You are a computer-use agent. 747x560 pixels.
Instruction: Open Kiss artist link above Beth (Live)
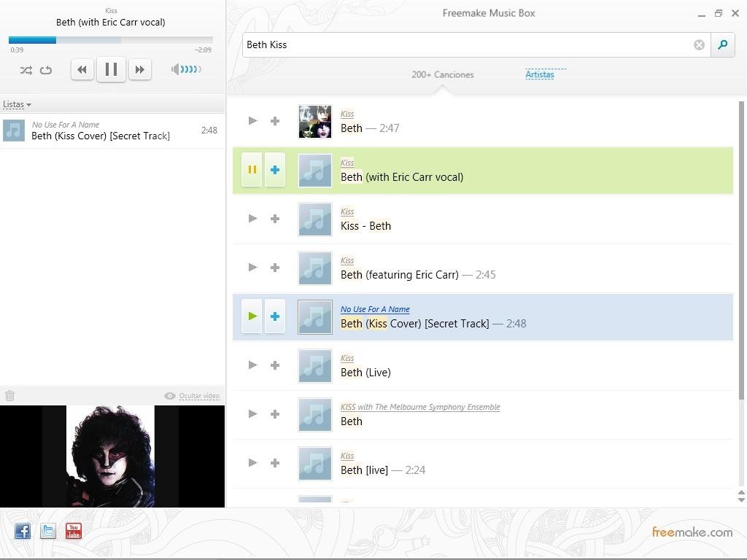click(x=347, y=358)
